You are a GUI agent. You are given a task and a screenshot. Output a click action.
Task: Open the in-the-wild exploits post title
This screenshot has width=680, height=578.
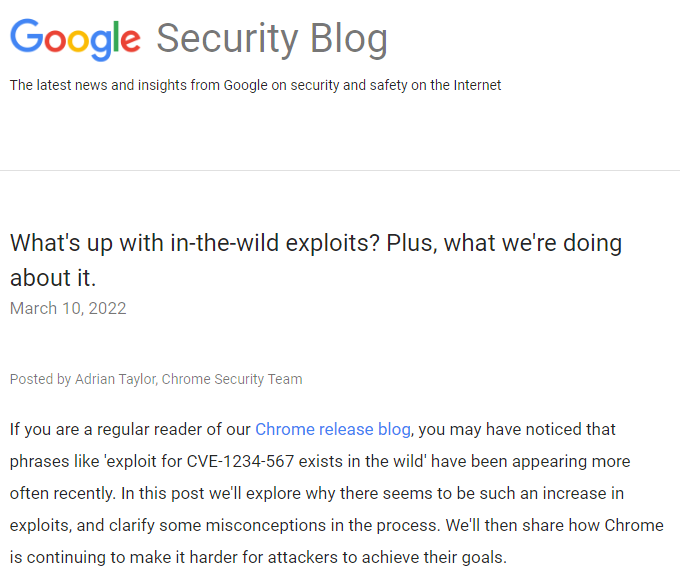coord(316,243)
